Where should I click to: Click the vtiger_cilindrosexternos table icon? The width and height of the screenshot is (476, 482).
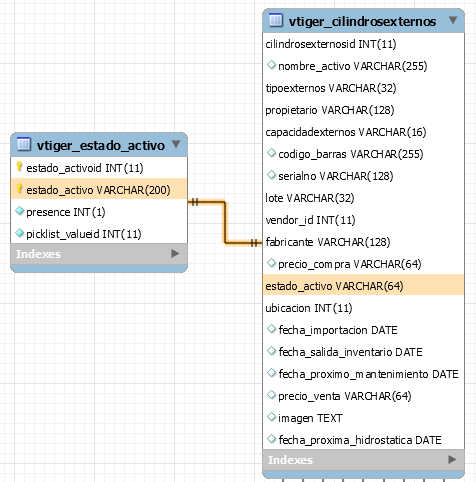coord(275,20)
